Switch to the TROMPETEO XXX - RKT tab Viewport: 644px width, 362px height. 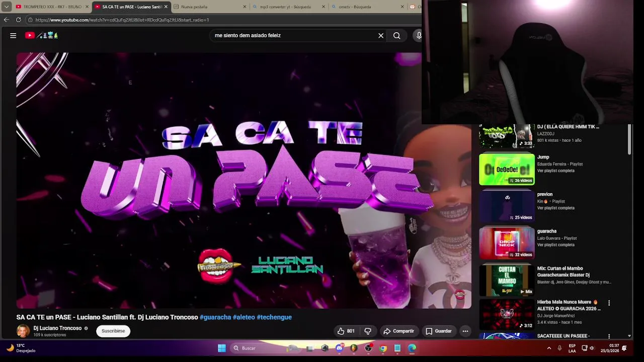pyautogui.click(x=48, y=7)
